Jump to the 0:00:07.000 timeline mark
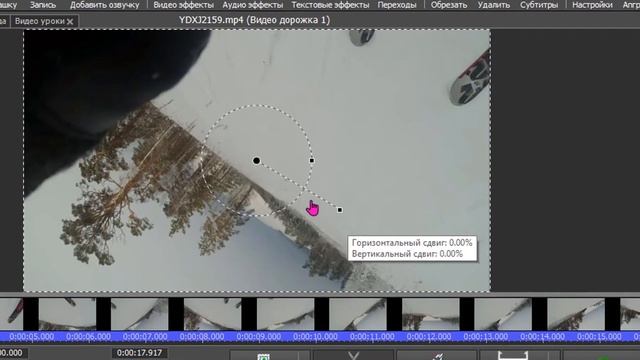The width and height of the screenshot is (640, 360). [x=145, y=337]
